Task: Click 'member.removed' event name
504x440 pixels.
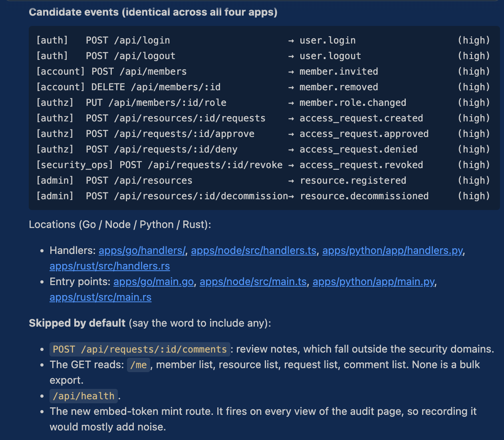Action: [x=339, y=87]
